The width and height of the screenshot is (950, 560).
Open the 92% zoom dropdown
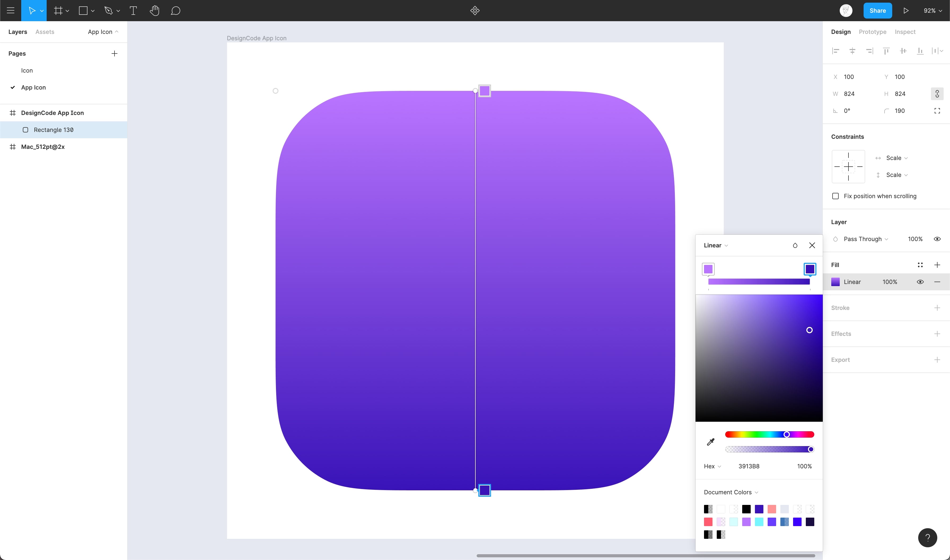(x=932, y=11)
